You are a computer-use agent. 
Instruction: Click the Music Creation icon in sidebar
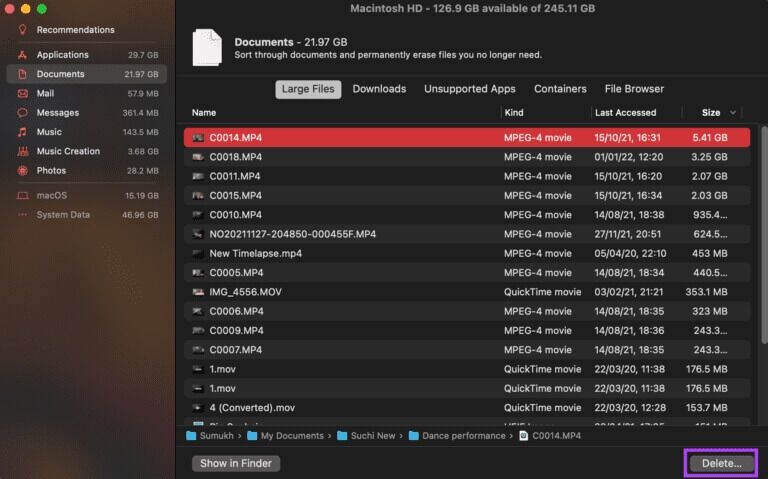[x=22, y=151]
